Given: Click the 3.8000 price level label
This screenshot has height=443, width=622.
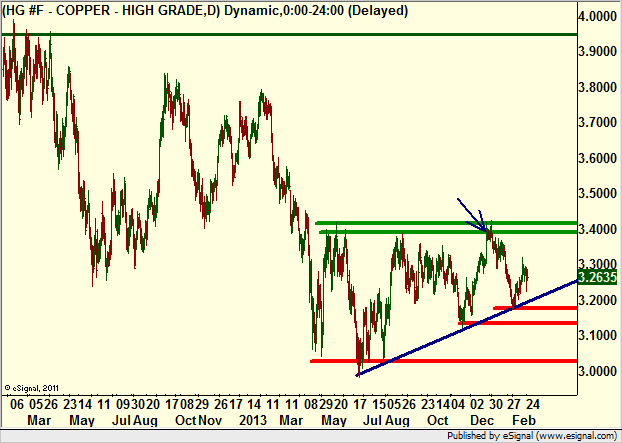Looking at the screenshot, I should [x=597, y=87].
